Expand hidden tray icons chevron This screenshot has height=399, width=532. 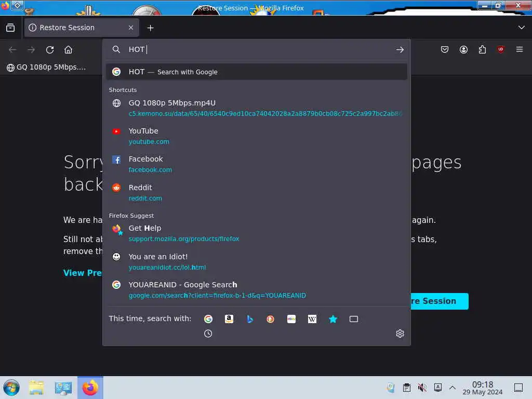tap(453, 388)
